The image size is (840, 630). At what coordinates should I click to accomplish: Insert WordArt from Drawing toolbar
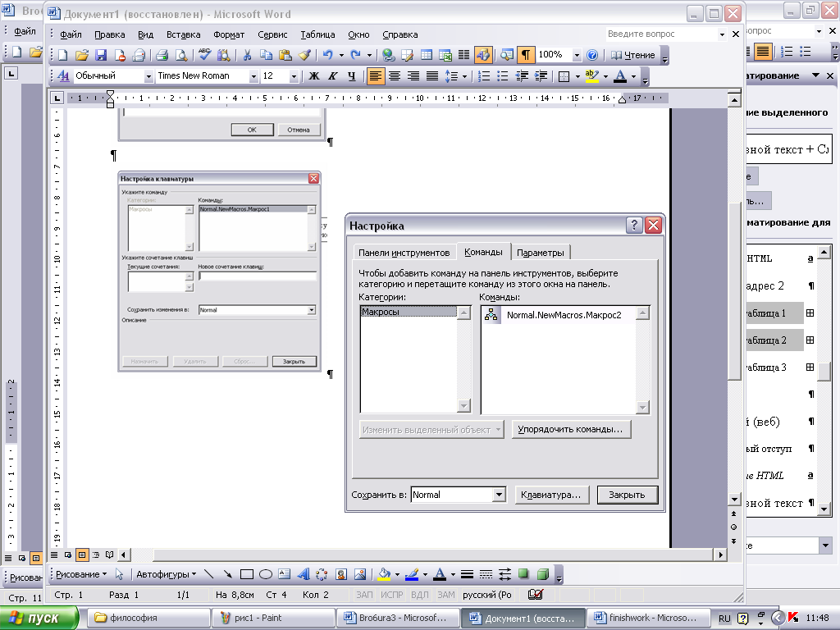(304, 574)
